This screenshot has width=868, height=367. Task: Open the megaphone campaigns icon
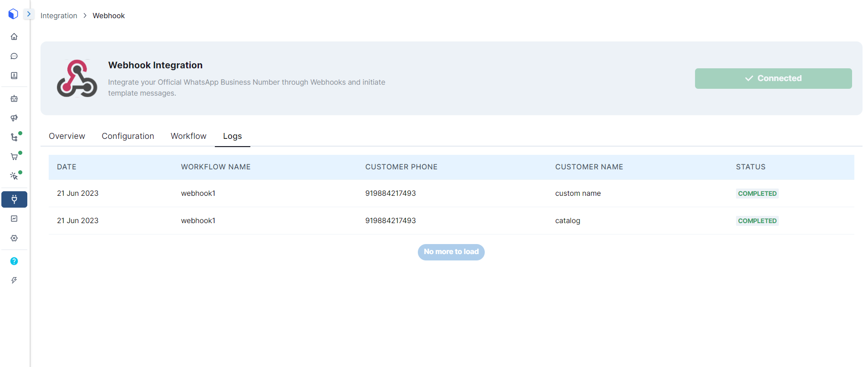[x=14, y=118]
